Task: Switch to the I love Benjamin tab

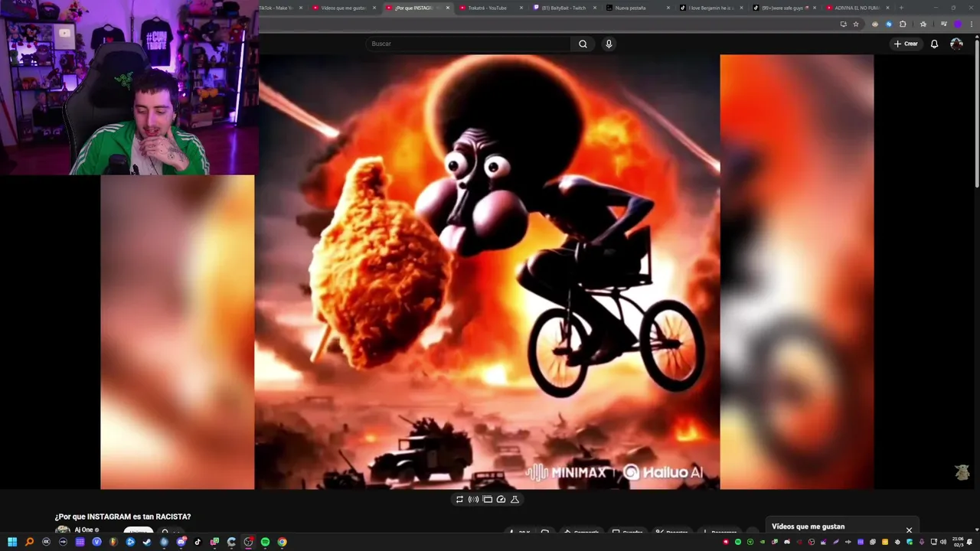Action: (709, 8)
